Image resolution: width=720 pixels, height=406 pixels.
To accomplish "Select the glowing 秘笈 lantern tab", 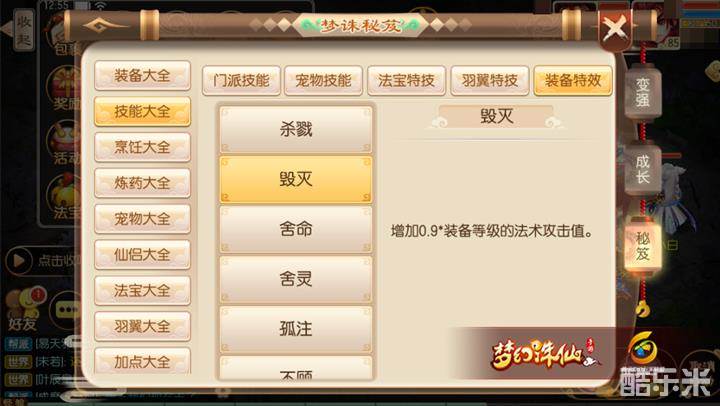I will click(642, 246).
